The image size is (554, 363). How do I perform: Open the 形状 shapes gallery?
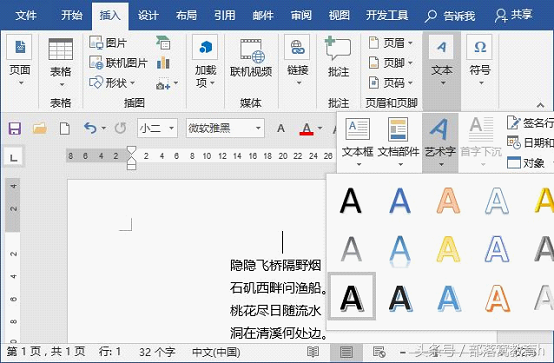click(x=112, y=83)
